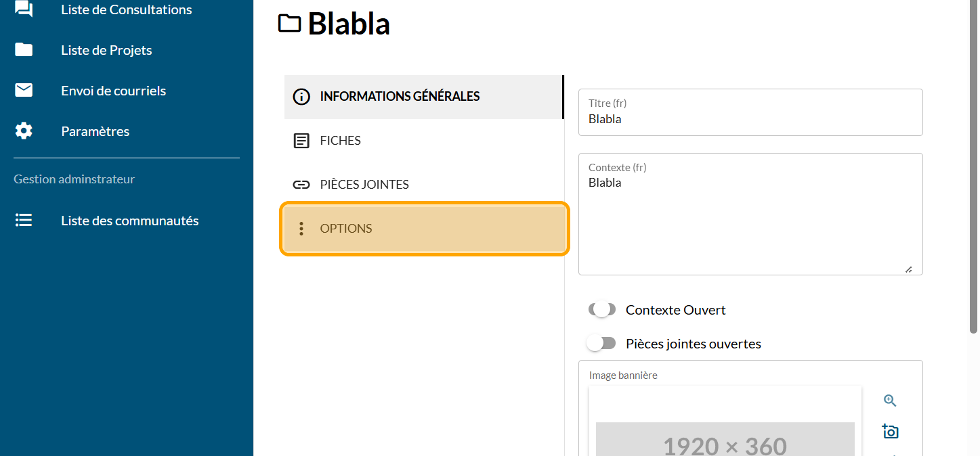Toggle the Contexte Ouvert switch
Viewport: 980px width, 456px height.
point(602,310)
